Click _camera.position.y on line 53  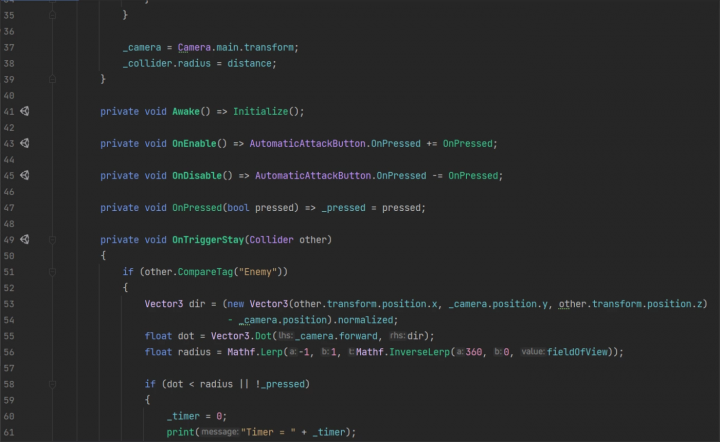coord(498,304)
